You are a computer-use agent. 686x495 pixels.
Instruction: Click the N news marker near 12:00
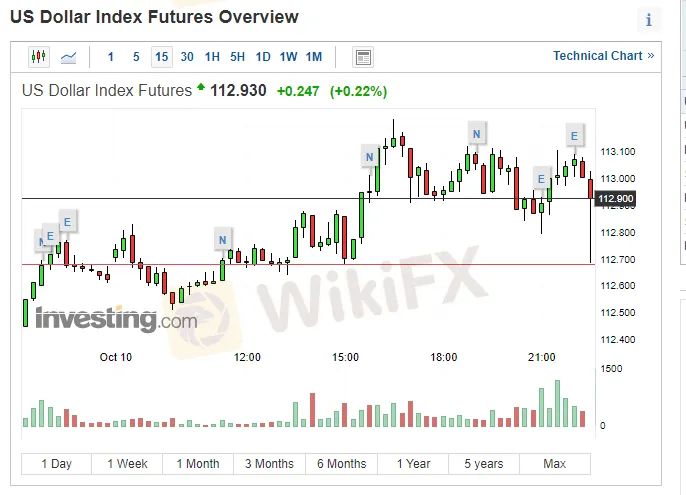222,239
